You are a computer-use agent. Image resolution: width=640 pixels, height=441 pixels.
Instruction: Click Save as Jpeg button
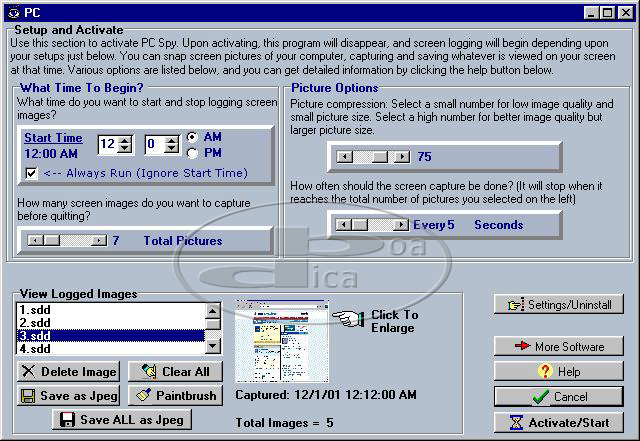pyautogui.click(x=68, y=396)
